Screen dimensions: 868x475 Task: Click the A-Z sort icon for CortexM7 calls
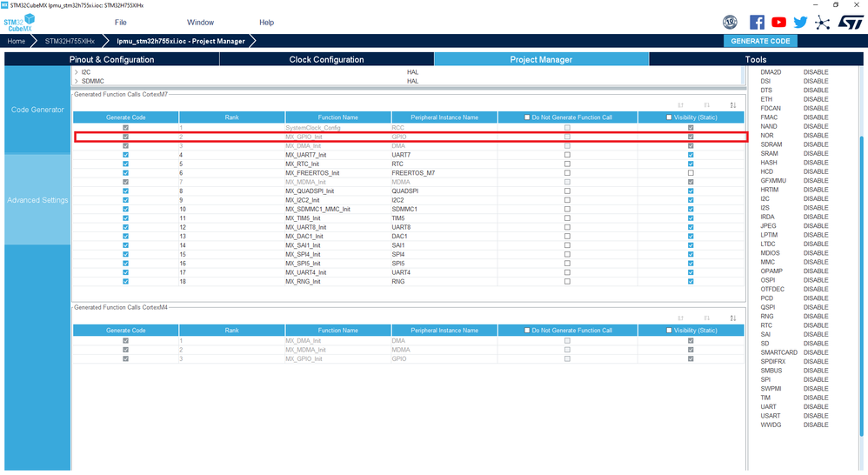[733, 105]
